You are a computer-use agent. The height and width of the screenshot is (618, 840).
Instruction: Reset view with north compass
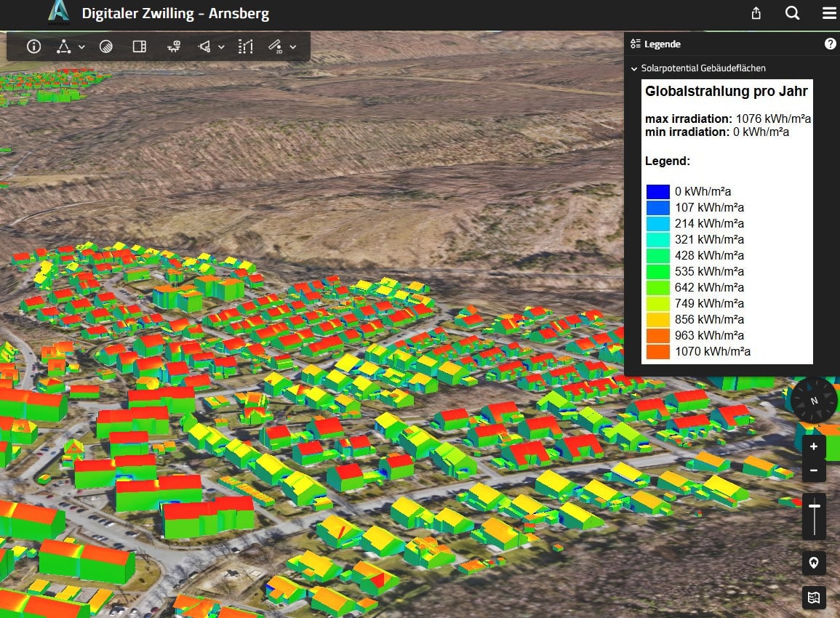(814, 400)
